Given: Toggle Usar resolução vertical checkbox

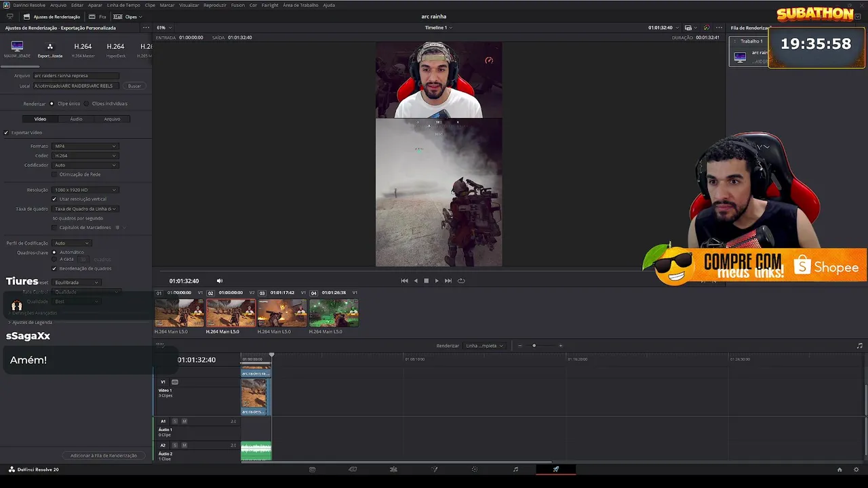Looking at the screenshot, I should (54, 199).
